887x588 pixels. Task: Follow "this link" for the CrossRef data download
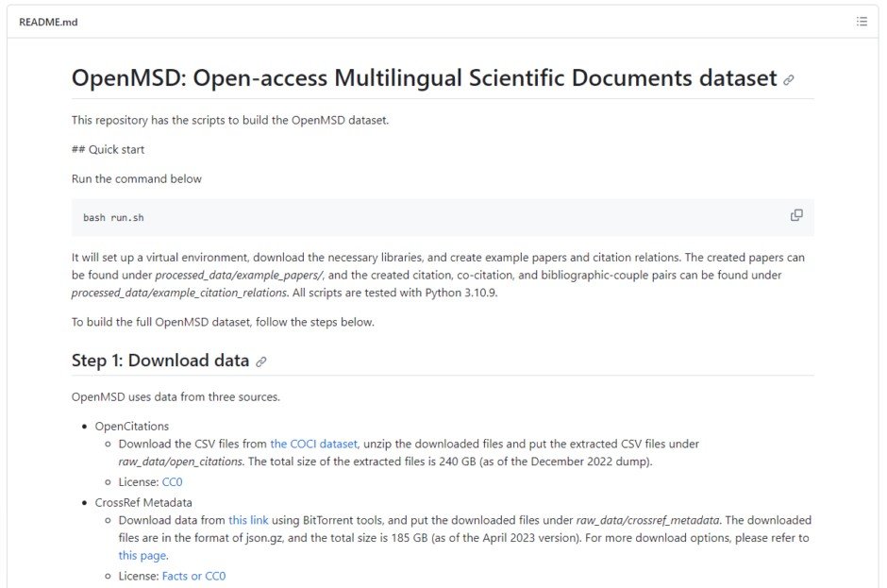pyautogui.click(x=249, y=520)
